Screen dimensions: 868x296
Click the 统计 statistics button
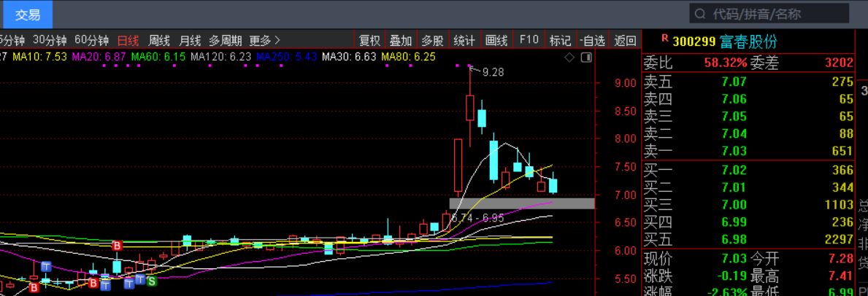tap(464, 40)
